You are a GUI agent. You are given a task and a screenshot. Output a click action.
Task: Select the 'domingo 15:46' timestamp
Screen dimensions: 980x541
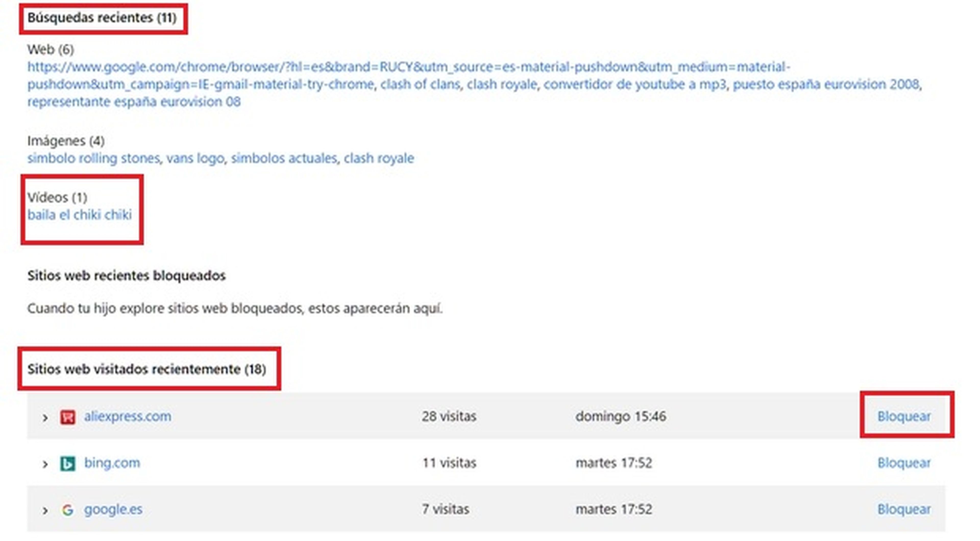coord(621,416)
